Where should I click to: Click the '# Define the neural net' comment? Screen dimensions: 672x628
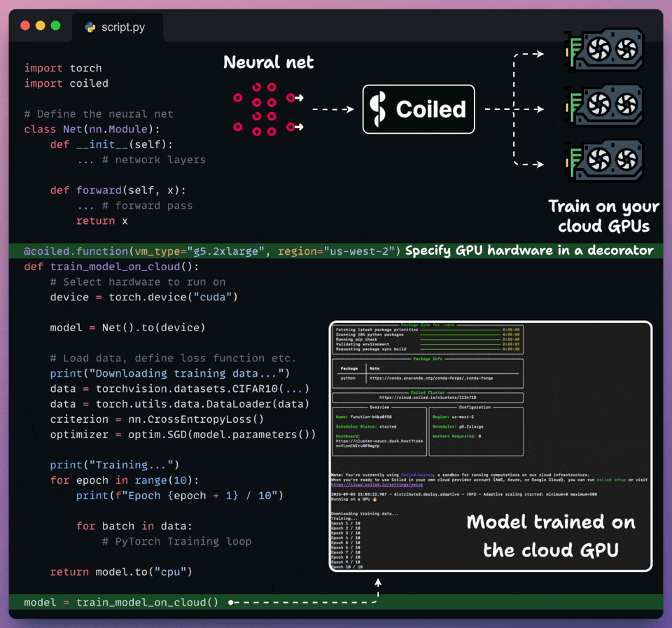point(99,114)
